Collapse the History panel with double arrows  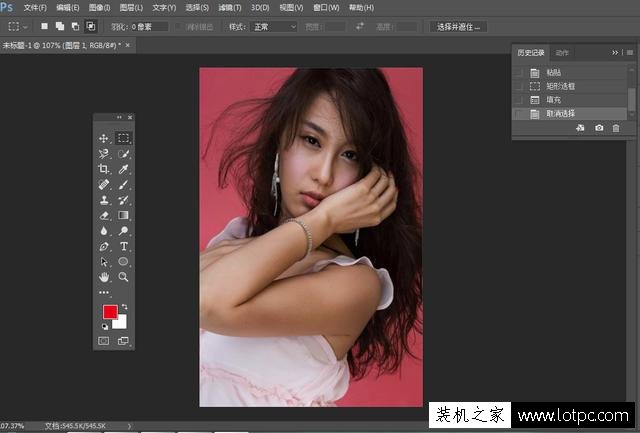[615, 53]
